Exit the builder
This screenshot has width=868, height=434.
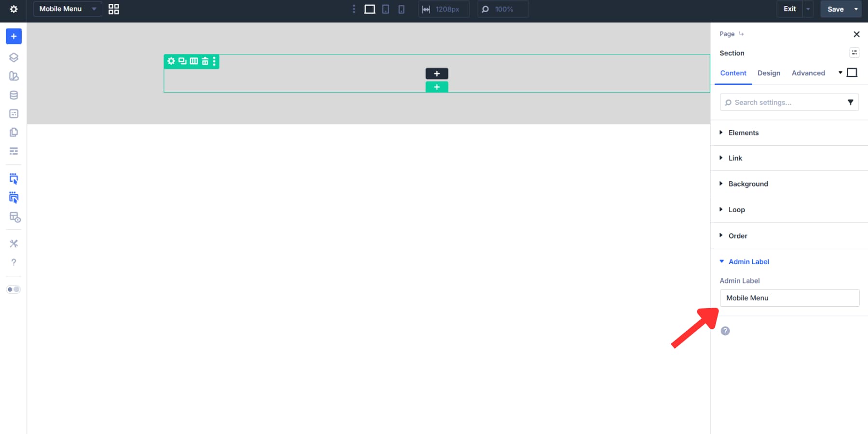click(789, 8)
